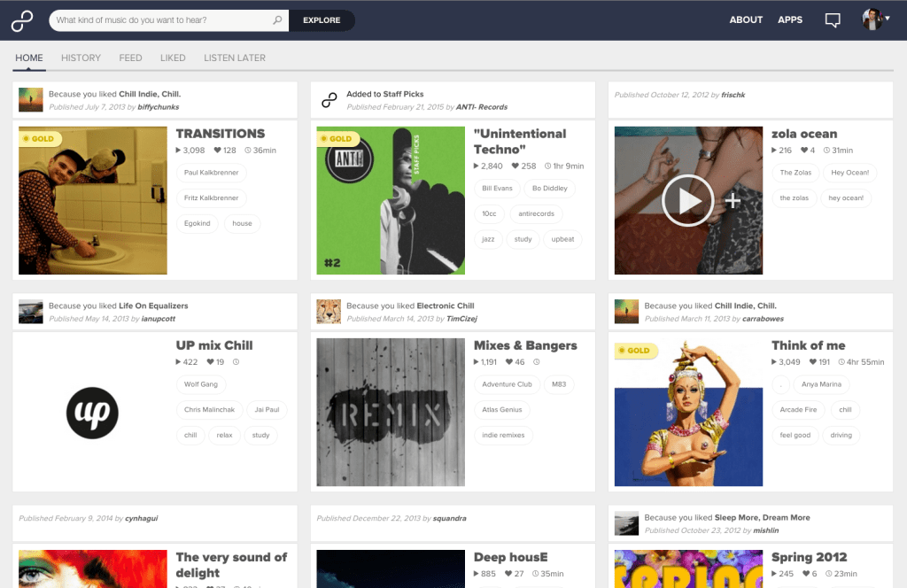Open the Mixes & Bangers REMIX cover
The image size is (907, 588).
click(391, 413)
